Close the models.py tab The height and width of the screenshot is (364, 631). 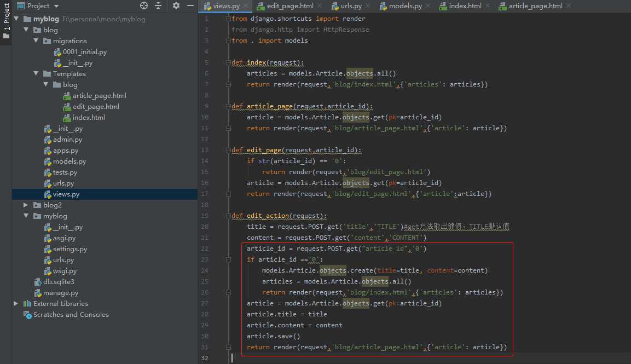428,5
